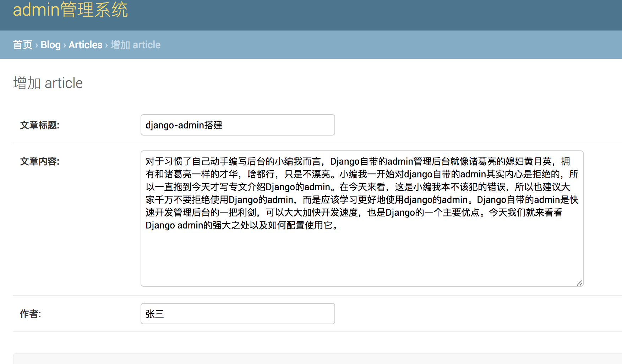Focus the 文章内容 textarea
This screenshot has width=622, height=364.
pos(362,219)
